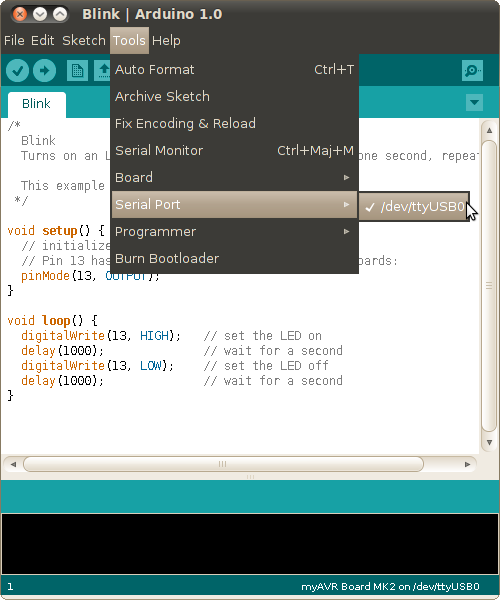Click the 'myAVR Board MK2 on /dev/ttyUSB0' status text

coord(390,587)
